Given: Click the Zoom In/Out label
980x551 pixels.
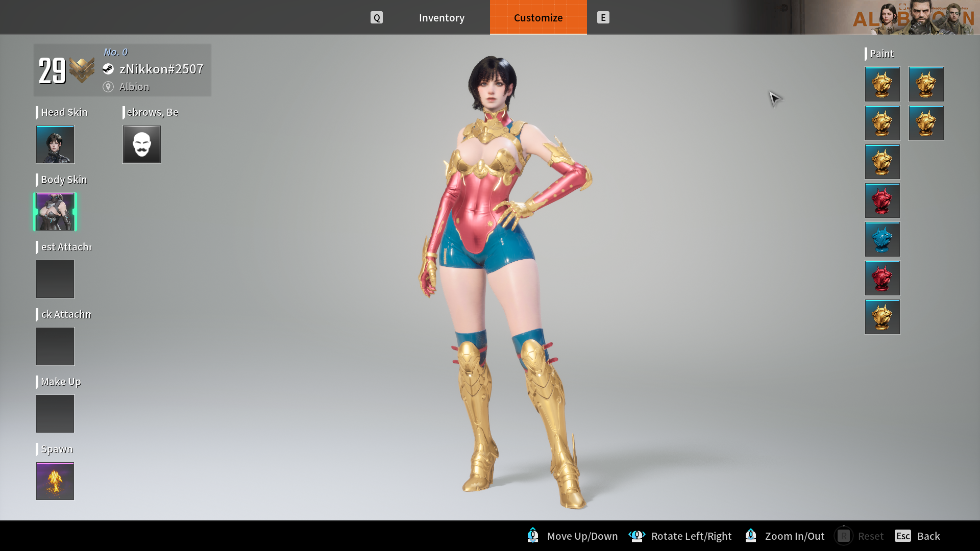Looking at the screenshot, I should click(x=795, y=536).
